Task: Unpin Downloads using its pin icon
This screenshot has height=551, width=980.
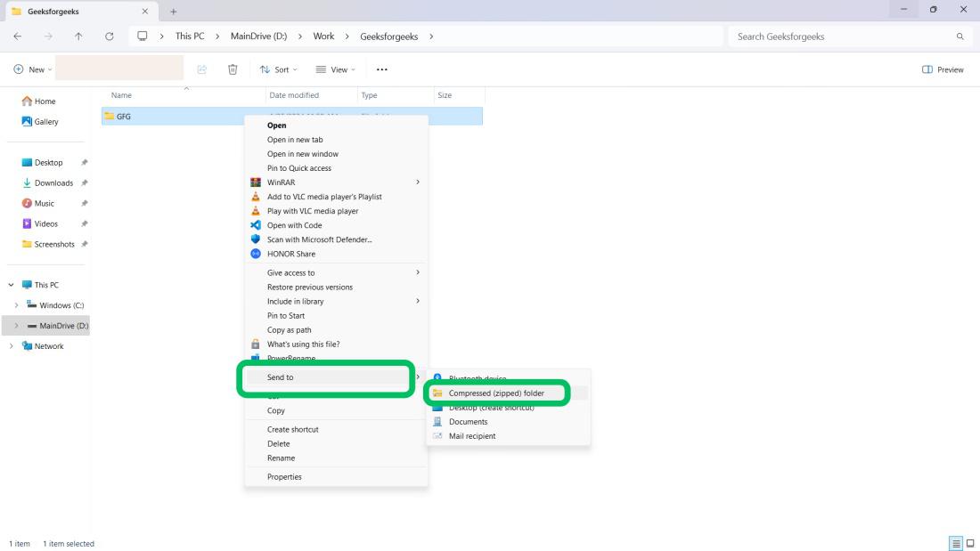Action: coord(85,183)
